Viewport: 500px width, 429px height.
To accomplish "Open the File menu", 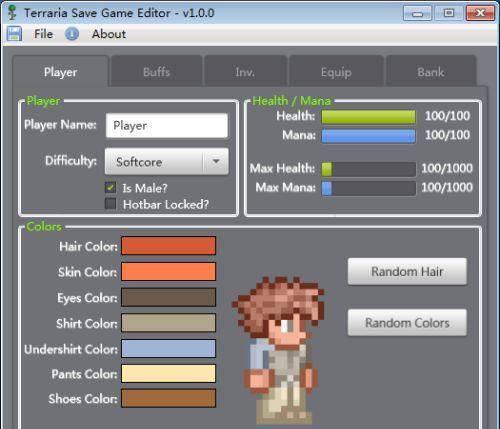I will coord(43,34).
